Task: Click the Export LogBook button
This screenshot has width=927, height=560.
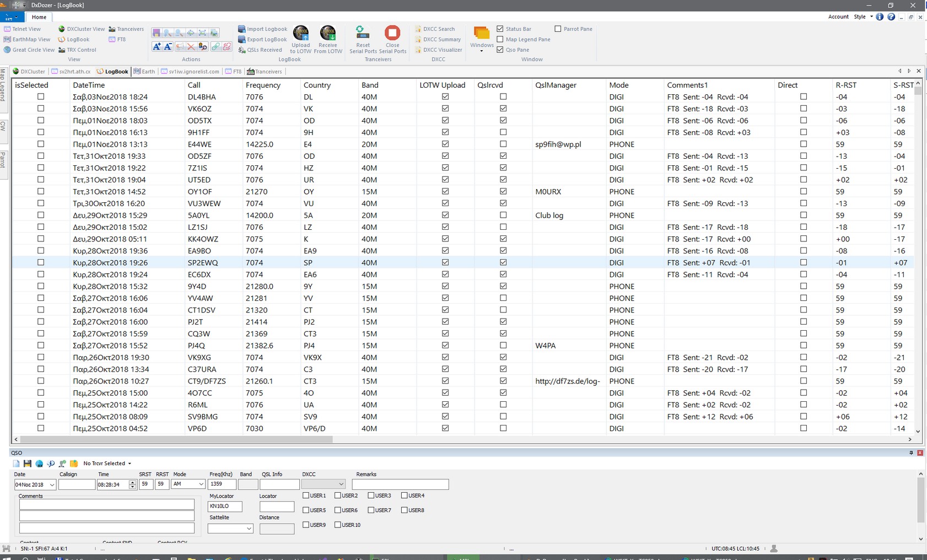Action: (264, 39)
